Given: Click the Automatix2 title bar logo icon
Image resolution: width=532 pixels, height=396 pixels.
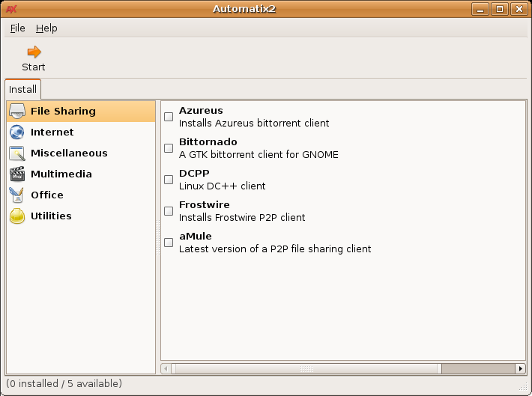Looking at the screenshot, I should coord(11,9).
